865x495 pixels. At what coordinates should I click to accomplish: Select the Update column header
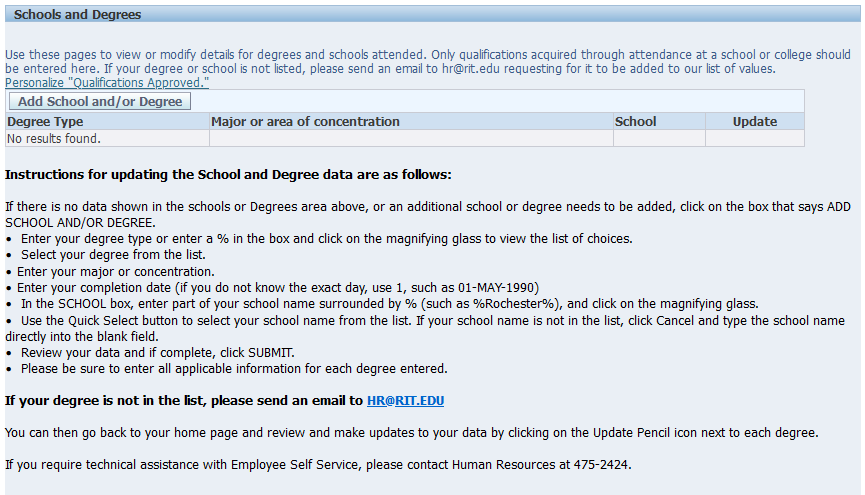pos(754,122)
